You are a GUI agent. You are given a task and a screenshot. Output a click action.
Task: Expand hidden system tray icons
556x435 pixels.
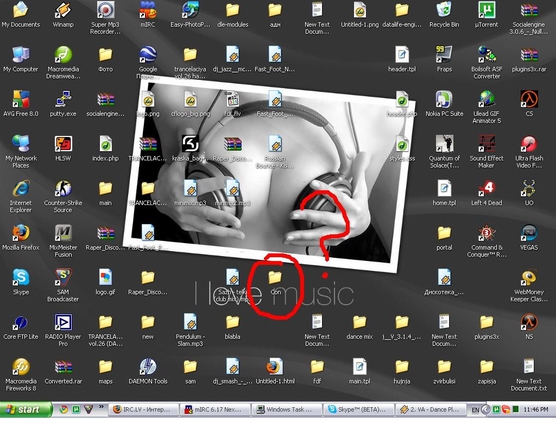coord(485,410)
